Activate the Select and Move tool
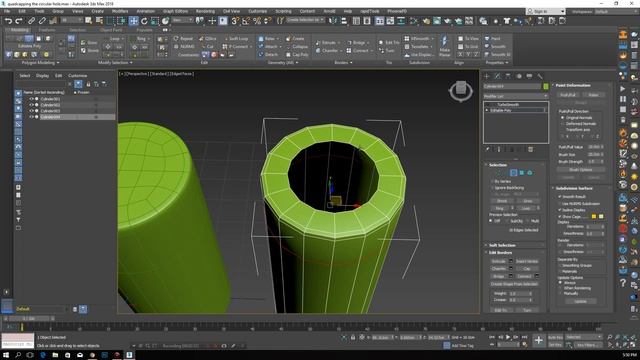Viewport: 640px width, 360px height. click(x=133, y=21)
